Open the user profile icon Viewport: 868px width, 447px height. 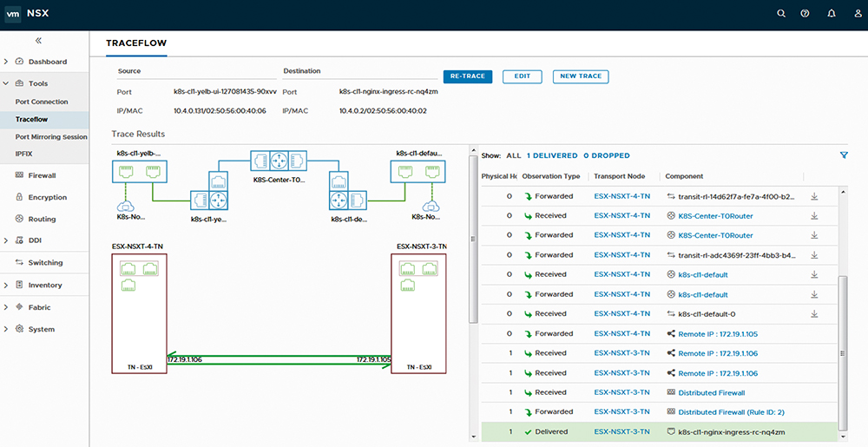pyautogui.click(x=858, y=14)
